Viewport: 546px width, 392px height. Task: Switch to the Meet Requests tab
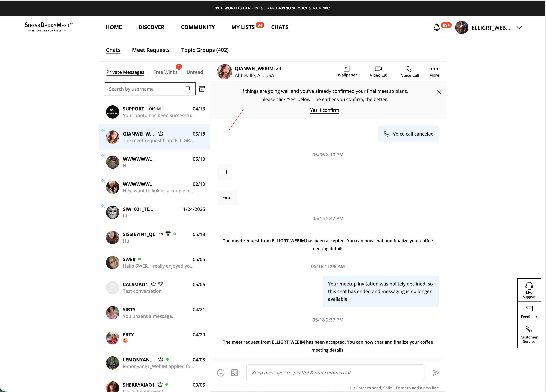tap(151, 50)
